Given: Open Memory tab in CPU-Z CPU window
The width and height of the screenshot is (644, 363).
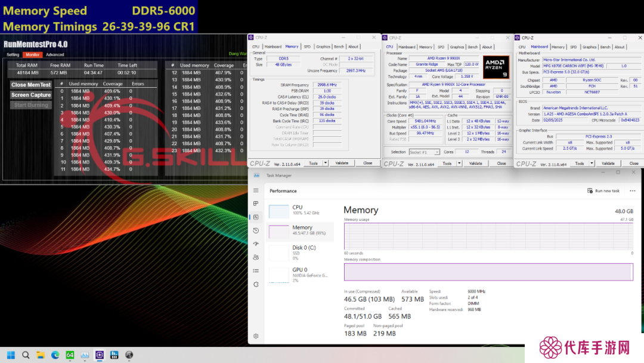Looking at the screenshot, I should pyautogui.click(x=426, y=47).
